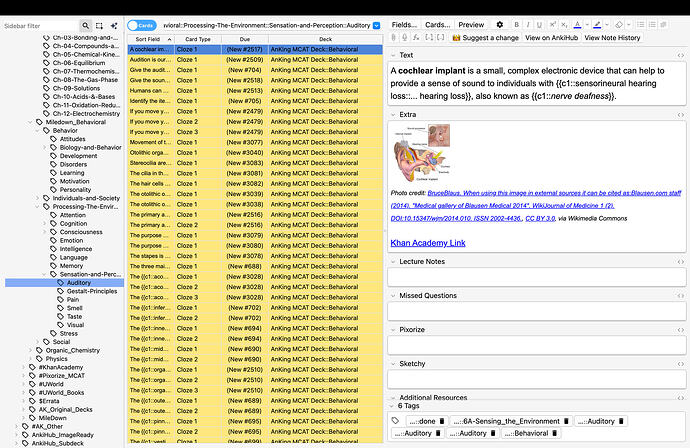Viewport: 690px width, 448px height.
Task: Remove the Behavioral tag
Action: (x=555, y=433)
